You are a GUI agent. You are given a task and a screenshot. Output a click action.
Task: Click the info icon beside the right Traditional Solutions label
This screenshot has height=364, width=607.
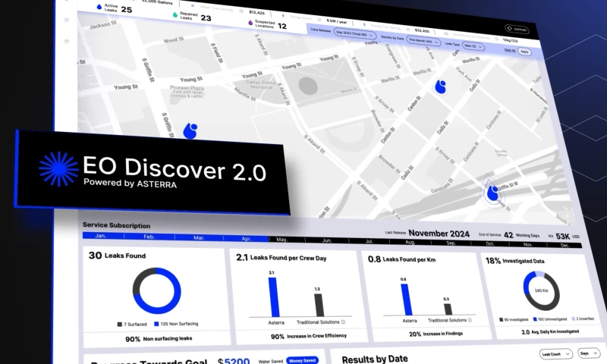[x=470, y=320]
